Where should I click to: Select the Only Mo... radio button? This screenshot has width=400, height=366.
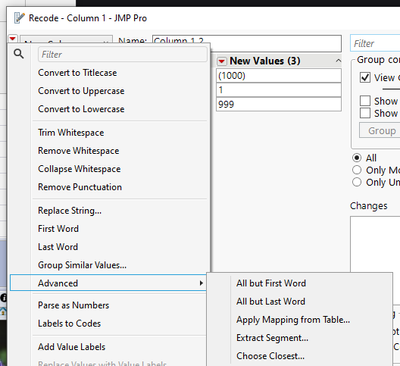[x=357, y=170]
